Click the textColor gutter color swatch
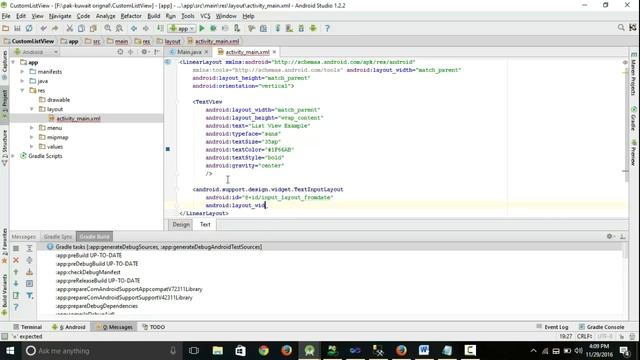The height and width of the screenshot is (360, 640). coord(168,149)
